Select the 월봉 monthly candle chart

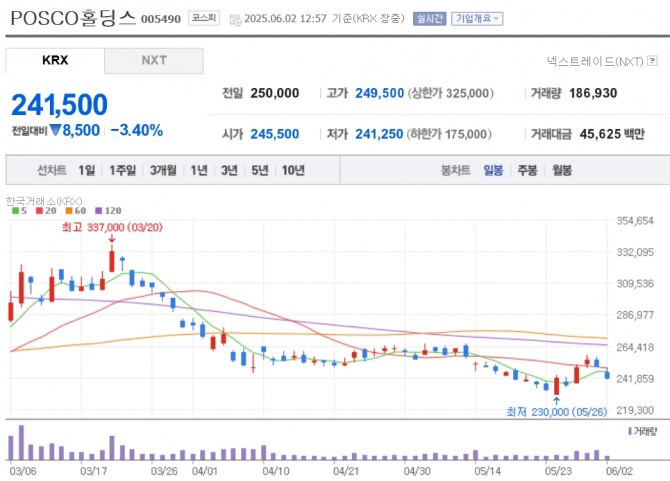[x=562, y=170]
